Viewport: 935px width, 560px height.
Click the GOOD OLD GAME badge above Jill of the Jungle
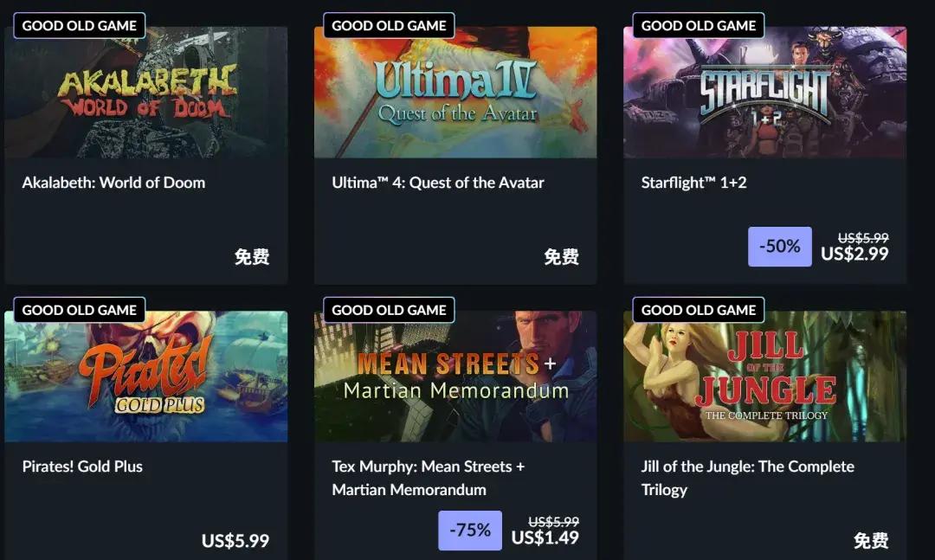[699, 310]
